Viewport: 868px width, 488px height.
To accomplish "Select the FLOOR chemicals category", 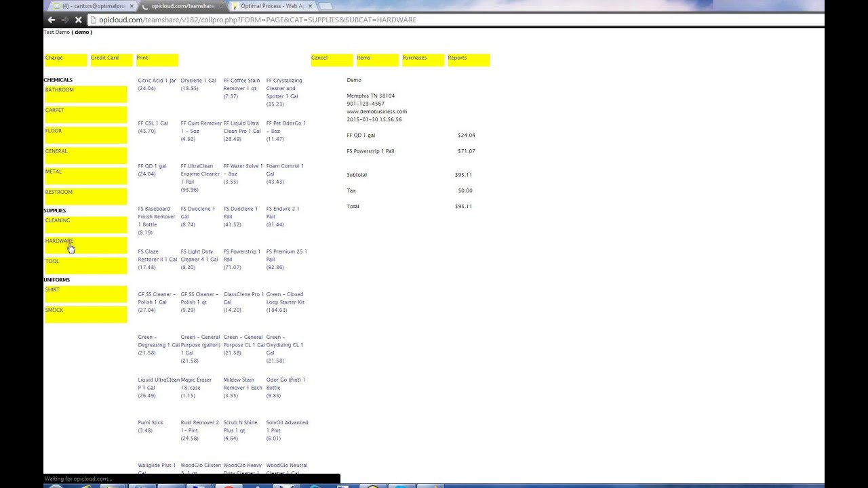I will [85, 134].
